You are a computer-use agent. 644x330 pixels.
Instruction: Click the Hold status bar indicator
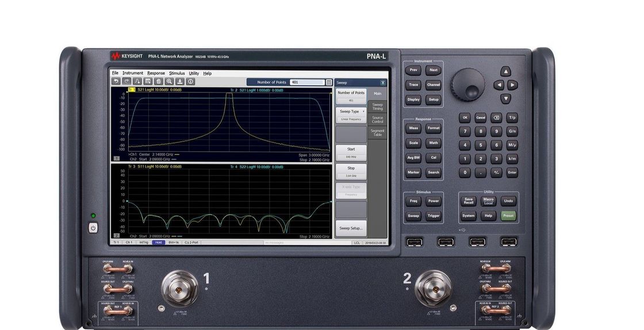[159, 243]
